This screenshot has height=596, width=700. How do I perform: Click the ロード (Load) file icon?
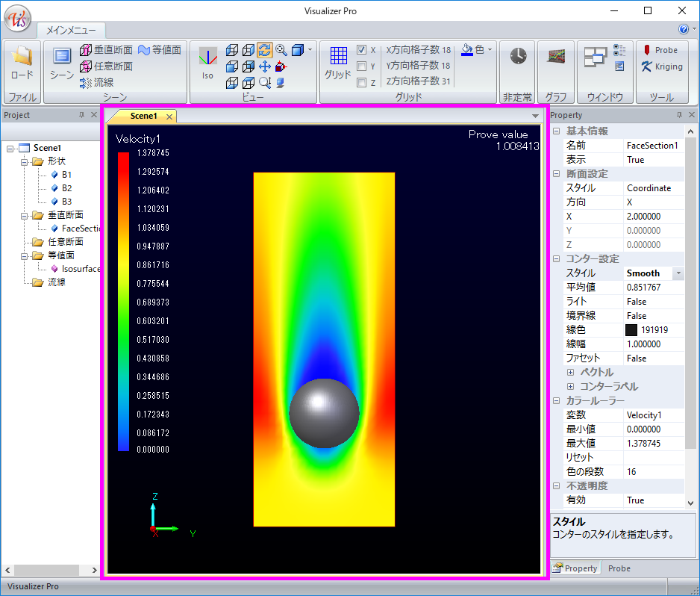(x=22, y=61)
